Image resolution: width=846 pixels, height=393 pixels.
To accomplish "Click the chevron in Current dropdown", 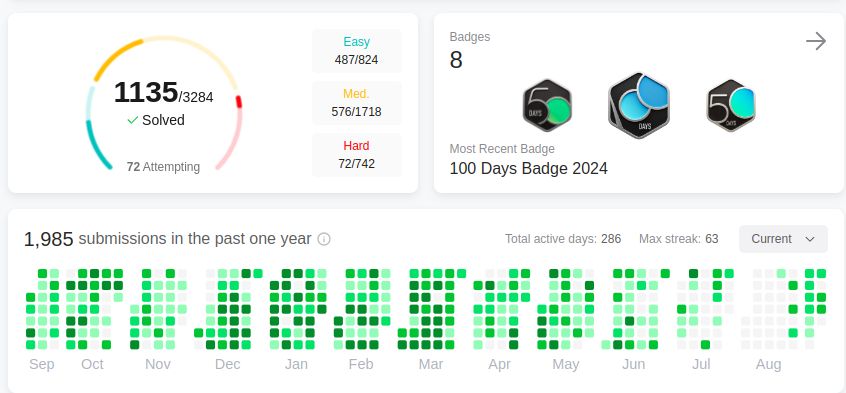I will tap(810, 239).
